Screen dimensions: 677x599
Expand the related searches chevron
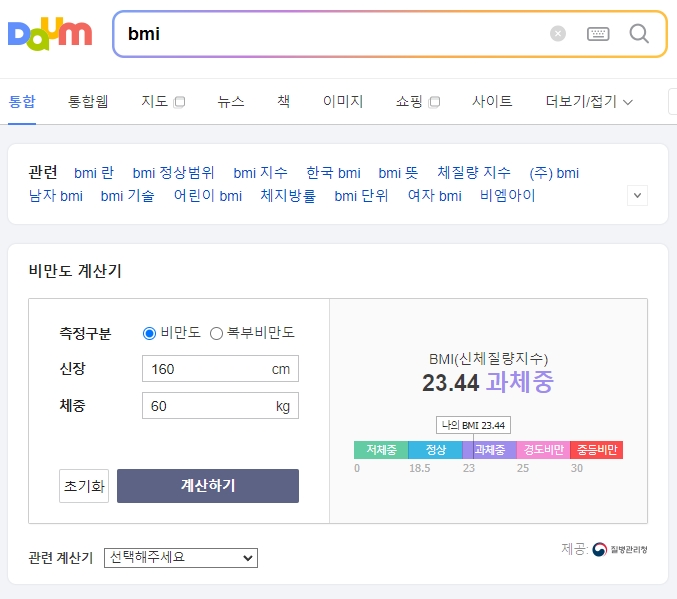(x=637, y=196)
